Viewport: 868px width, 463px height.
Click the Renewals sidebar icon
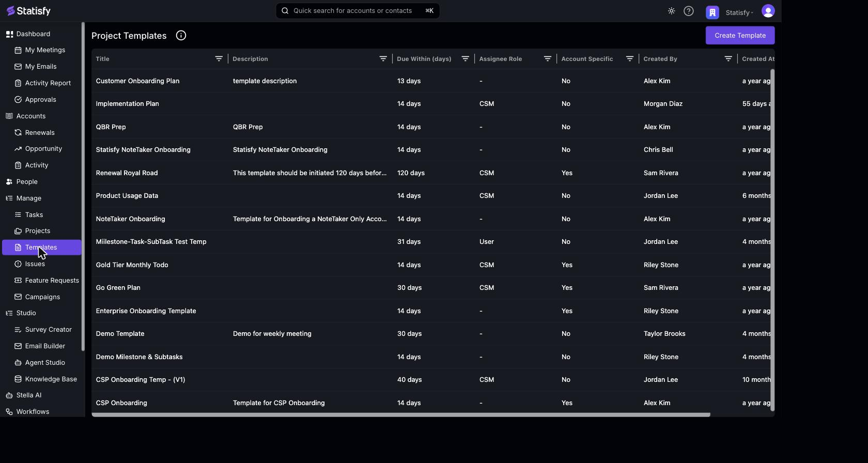tap(18, 133)
